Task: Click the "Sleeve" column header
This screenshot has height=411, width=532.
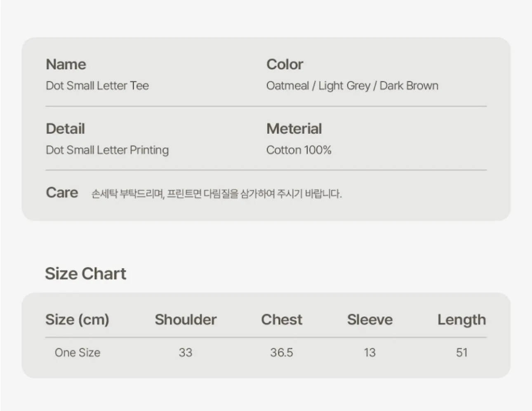Action: coord(370,319)
